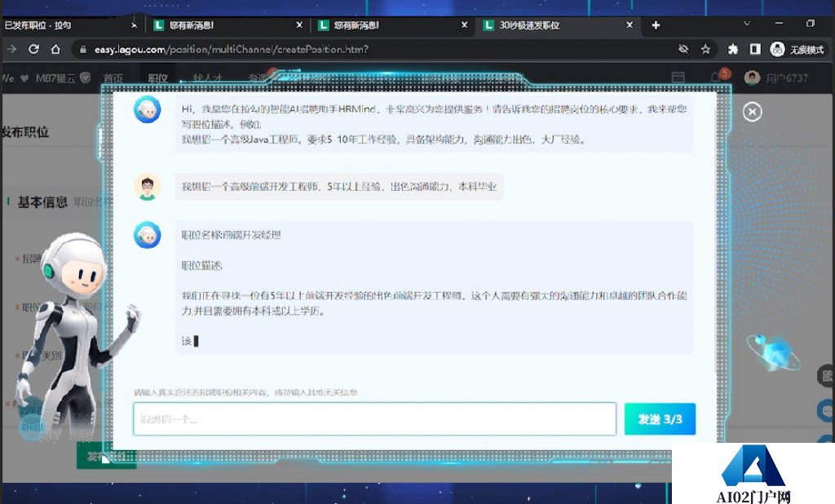The width and height of the screenshot is (835, 504).
Task: Open the extensions puzzle icon
Action: coord(733,49)
